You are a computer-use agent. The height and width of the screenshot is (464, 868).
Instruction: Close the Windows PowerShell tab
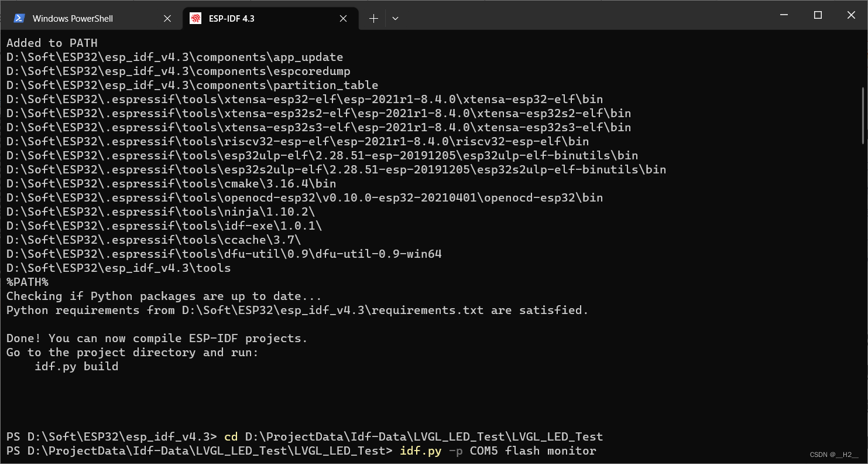click(167, 19)
